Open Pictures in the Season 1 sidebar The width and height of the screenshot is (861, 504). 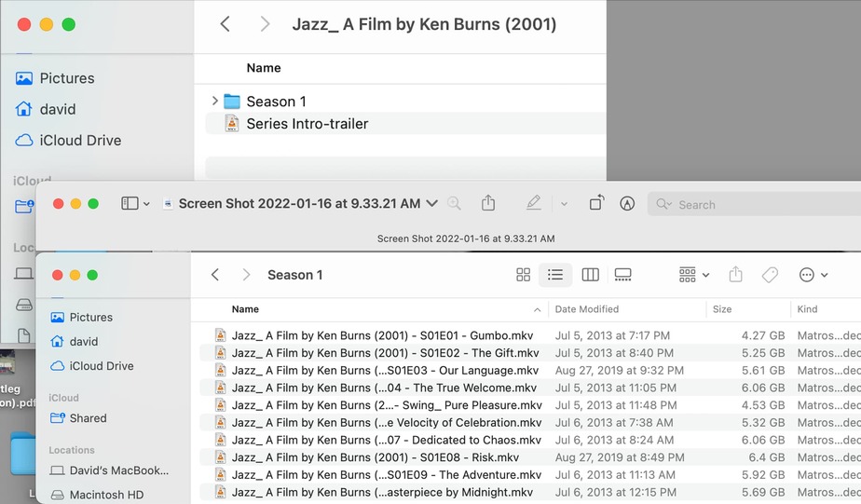(x=81, y=318)
